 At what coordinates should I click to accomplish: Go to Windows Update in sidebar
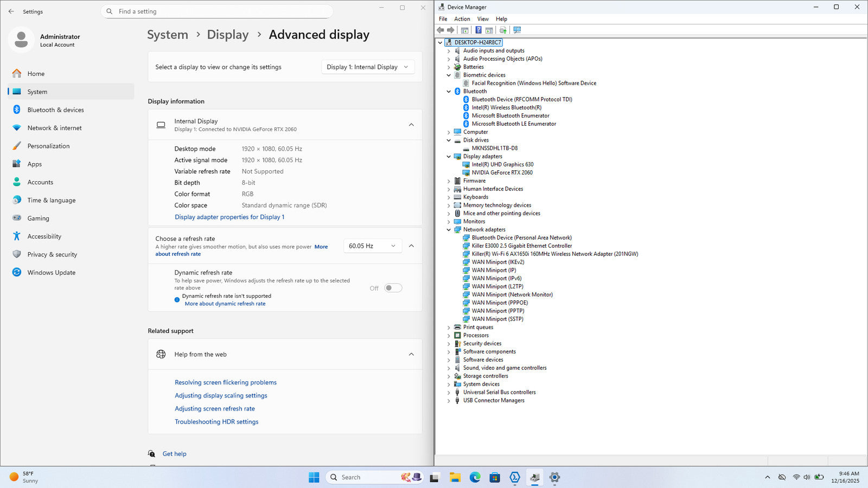(x=51, y=273)
